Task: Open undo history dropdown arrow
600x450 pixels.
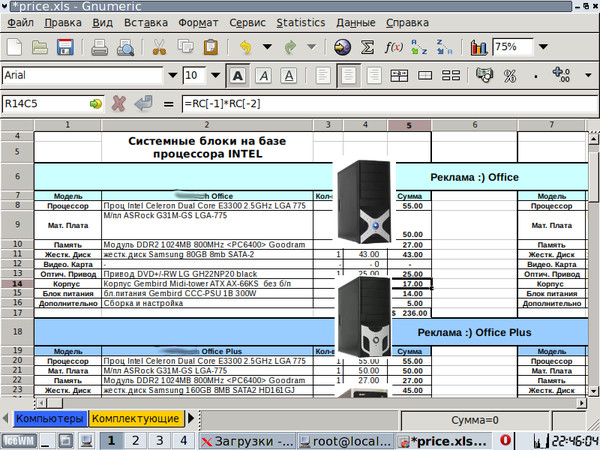Action: 267,47
